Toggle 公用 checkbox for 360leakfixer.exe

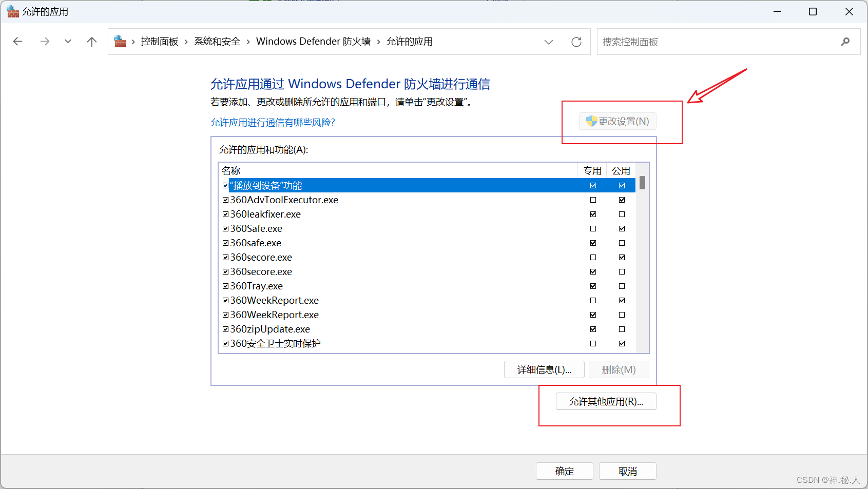click(x=622, y=214)
